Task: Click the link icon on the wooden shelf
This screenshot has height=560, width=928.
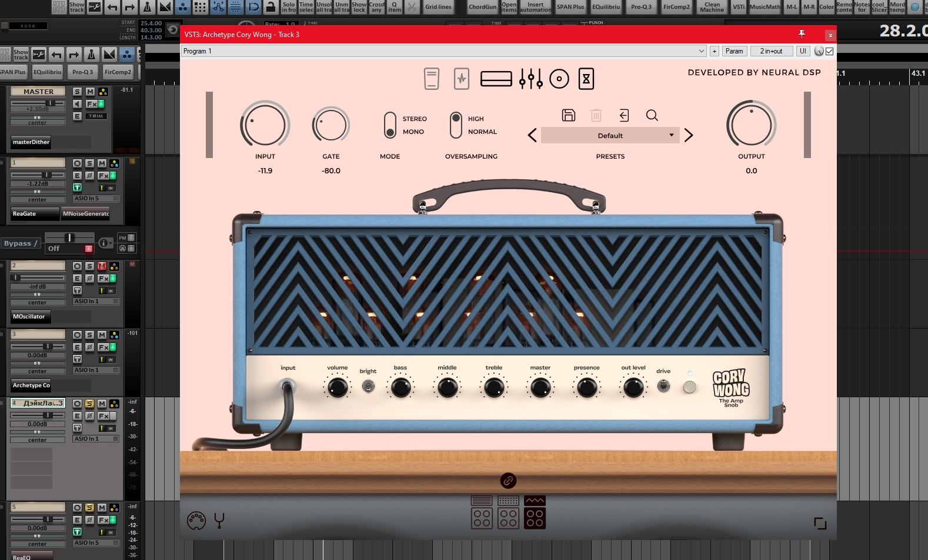Action: pyautogui.click(x=508, y=481)
